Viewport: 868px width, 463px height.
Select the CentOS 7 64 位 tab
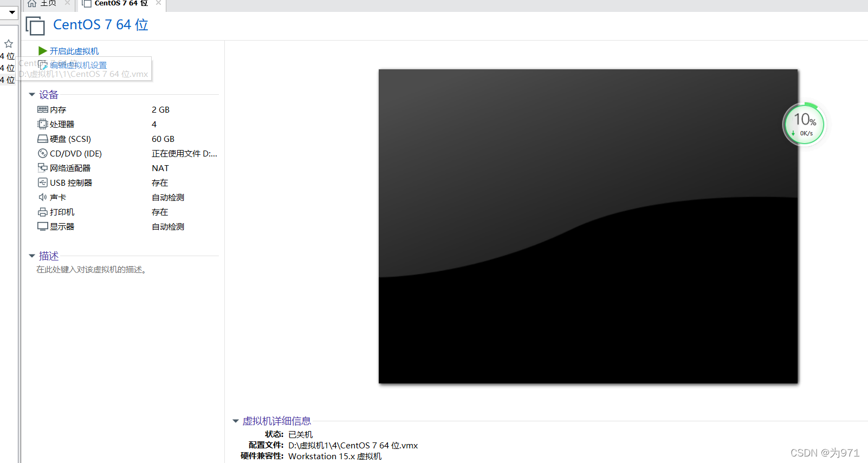[x=121, y=4]
